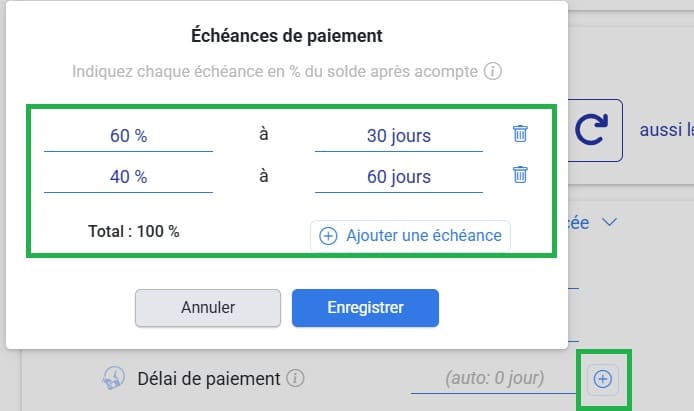Click the clock icon left of Délai de paiement
Screen dimensions: 694x411
113,378
